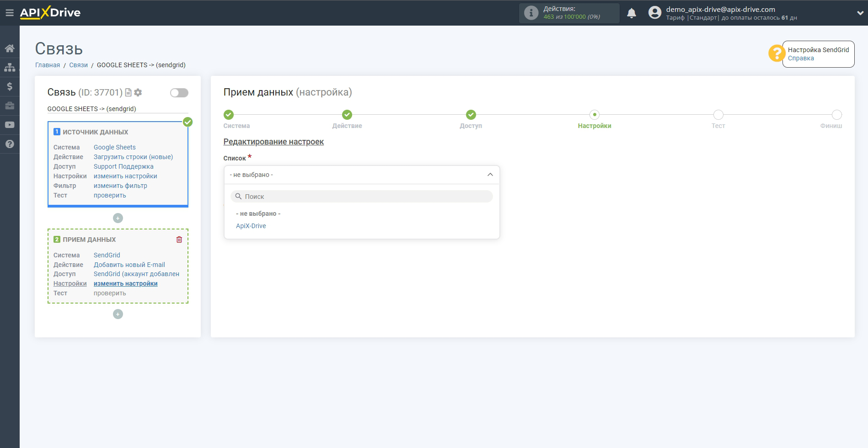Click the Поиск search field
This screenshot has height=448, width=868.
tap(362, 197)
